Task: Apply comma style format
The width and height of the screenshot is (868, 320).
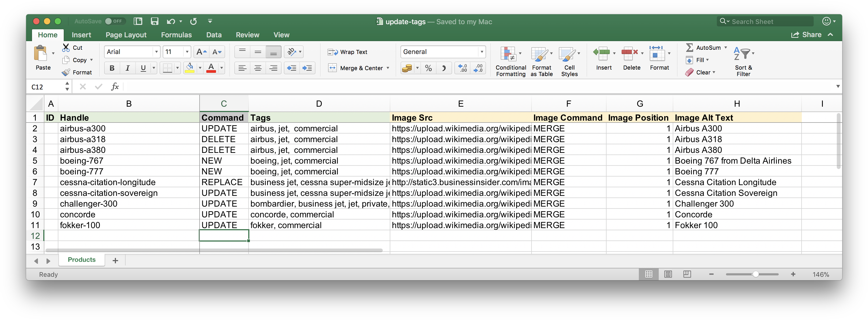Action: point(444,68)
